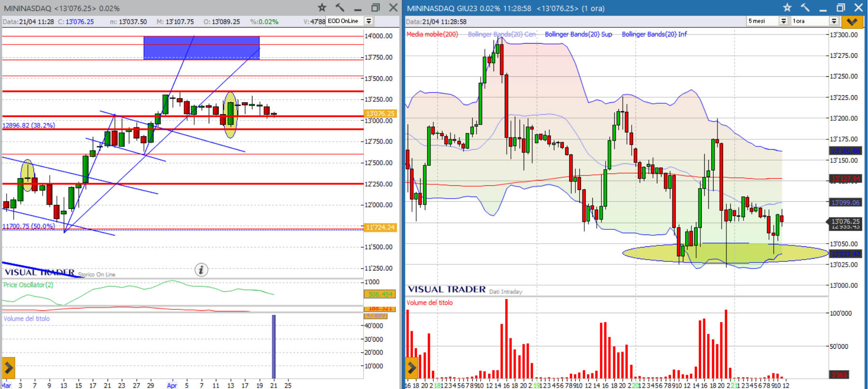This screenshot has height=389, width=868.
Task: Click the O: 13'089.25 open value in left header
Action: pyautogui.click(x=222, y=21)
